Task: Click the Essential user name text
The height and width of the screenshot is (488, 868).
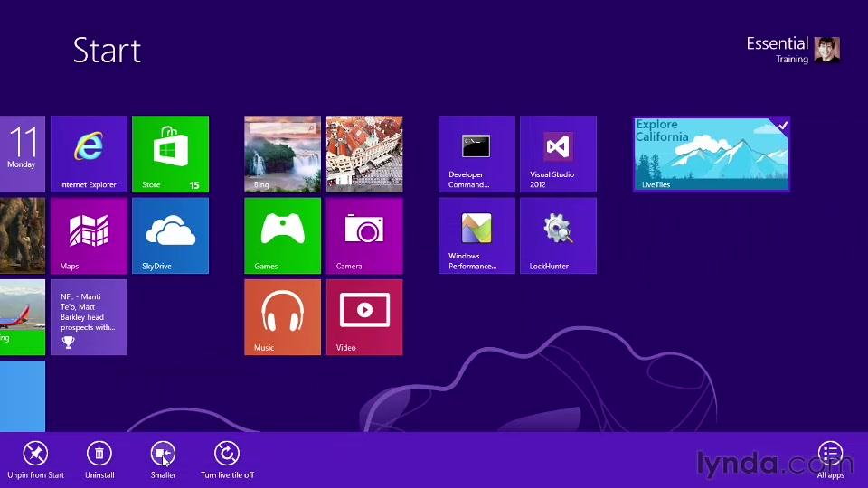Action: point(778,43)
